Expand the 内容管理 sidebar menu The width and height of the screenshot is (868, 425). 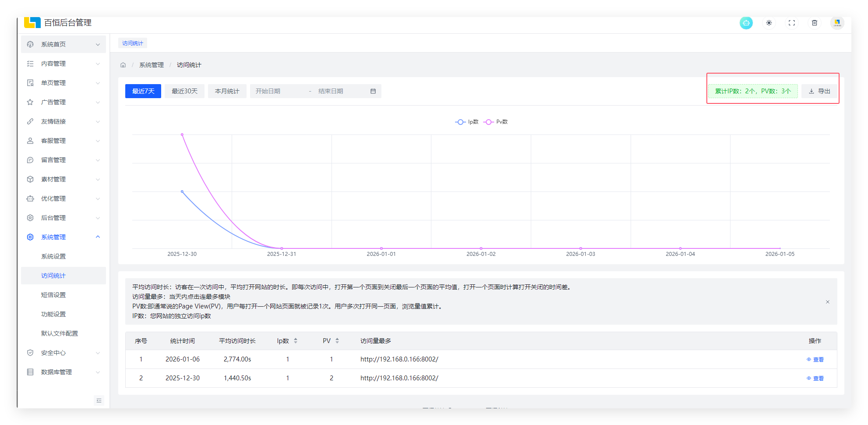[63, 64]
